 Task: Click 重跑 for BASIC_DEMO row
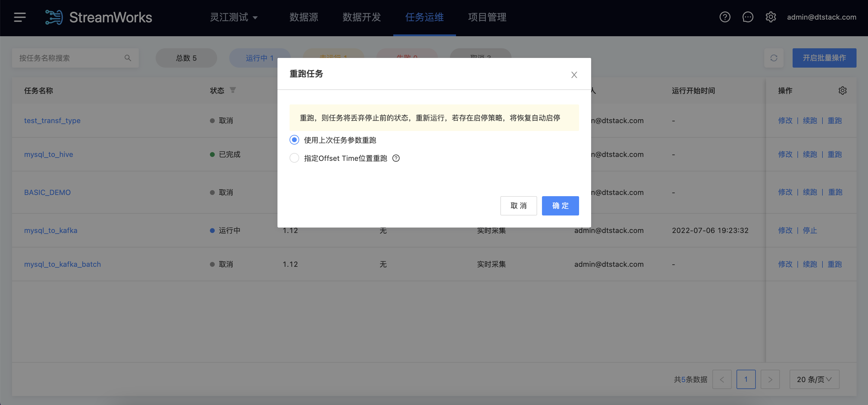click(x=835, y=192)
